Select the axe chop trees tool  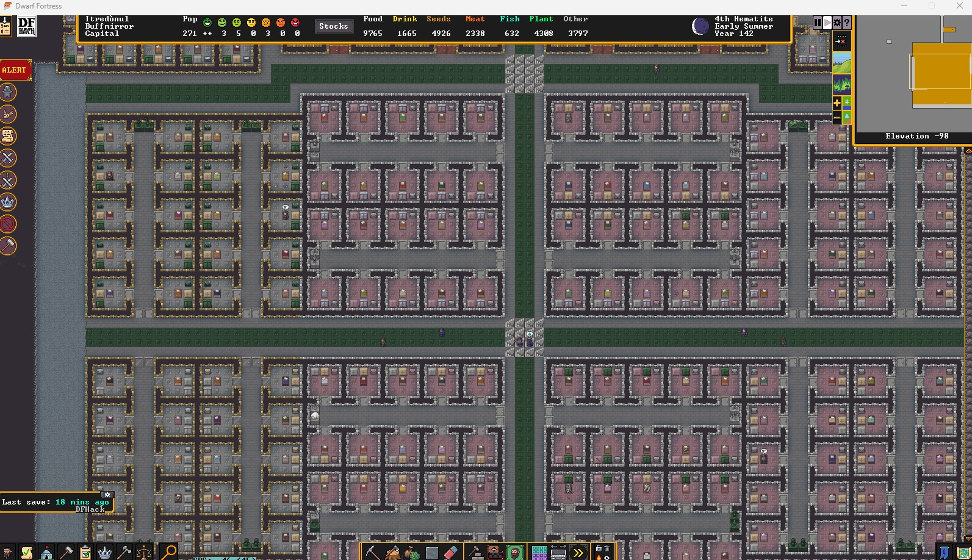[392, 553]
